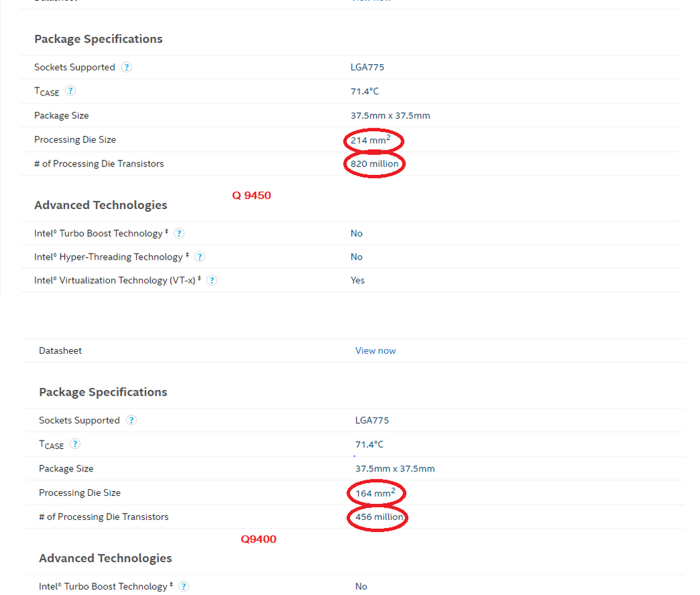Click the Intel Hyper-Threading Technology 'No' value

[356, 257]
